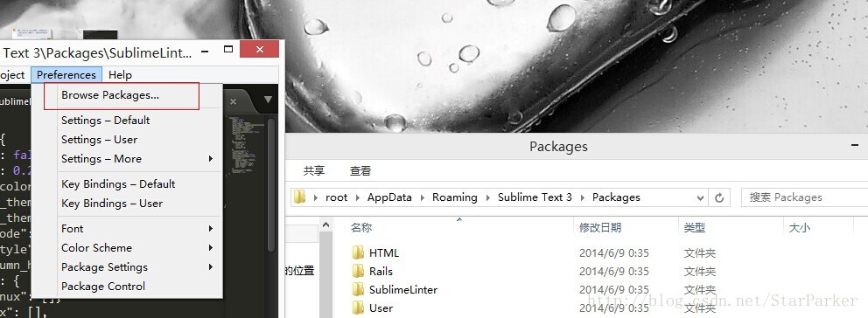The height and width of the screenshot is (318, 868).
Task: Maximize the Sublime Text window
Action: [228, 49]
